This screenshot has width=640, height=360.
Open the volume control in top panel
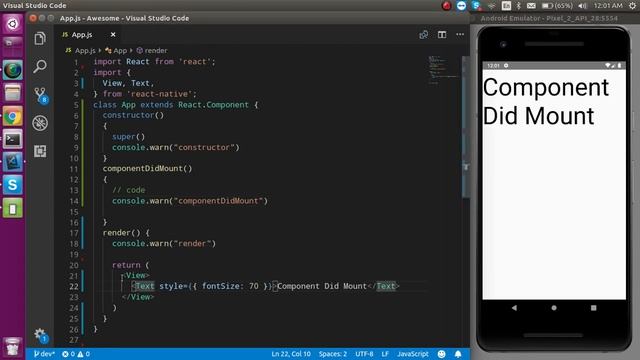click(x=582, y=6)
